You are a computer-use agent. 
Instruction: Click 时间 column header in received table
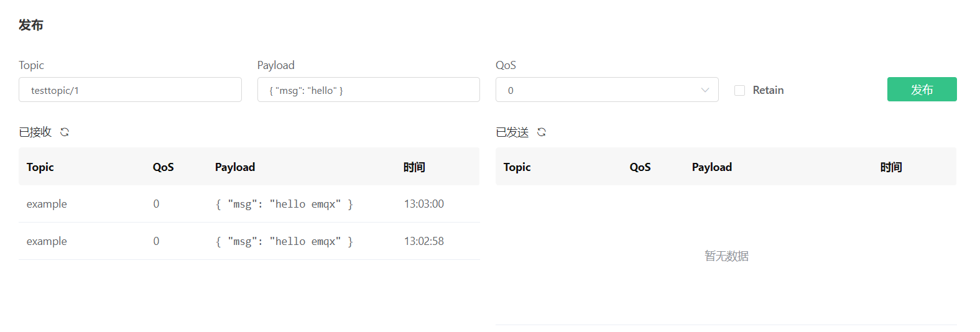coord(414,167)
